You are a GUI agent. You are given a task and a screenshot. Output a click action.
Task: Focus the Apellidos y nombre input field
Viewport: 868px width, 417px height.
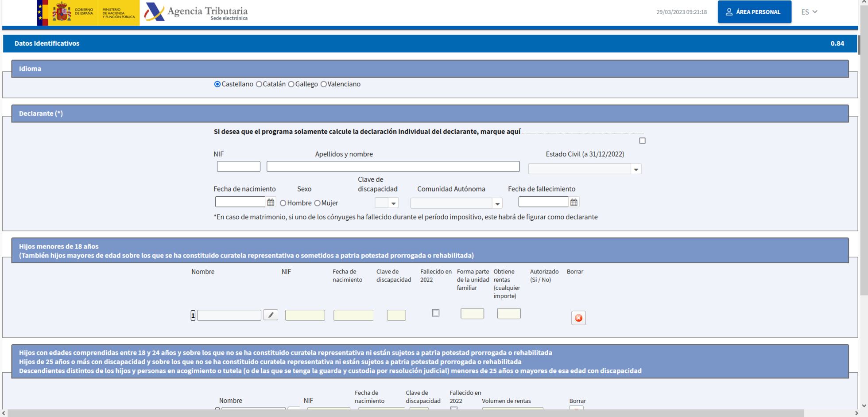[393, 166]
